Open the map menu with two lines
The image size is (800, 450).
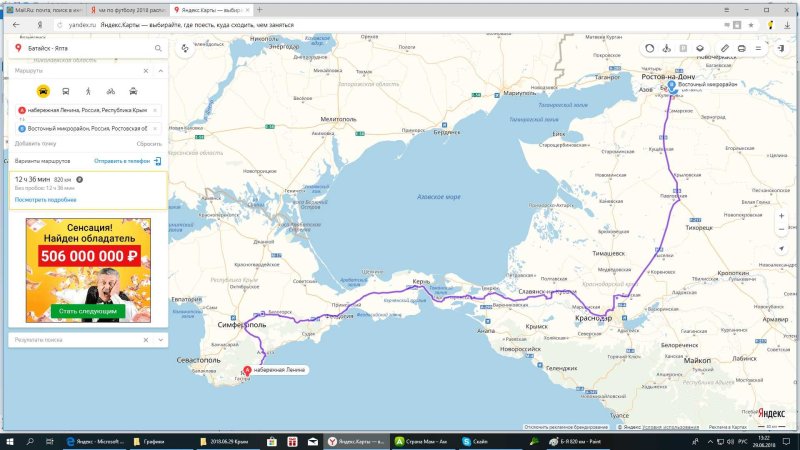(758, 48)
